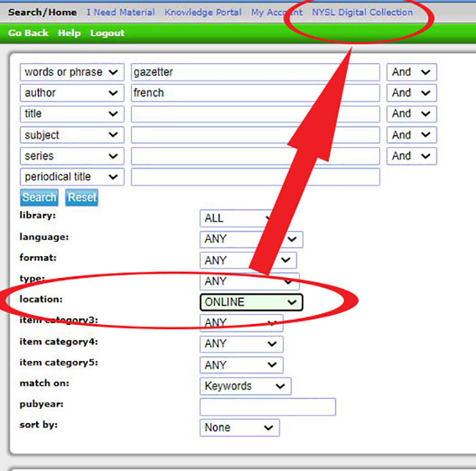The height and width of the screenshot is (471, 476).
Task: Click the Search/Home menu item
Action: point(41,12)
